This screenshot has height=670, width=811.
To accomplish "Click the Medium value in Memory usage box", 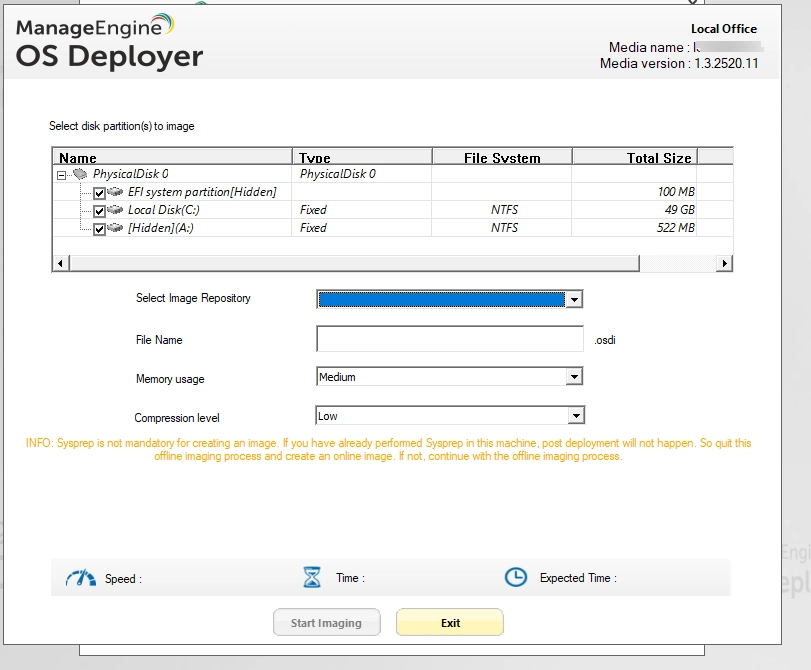I will coord(337,377).
